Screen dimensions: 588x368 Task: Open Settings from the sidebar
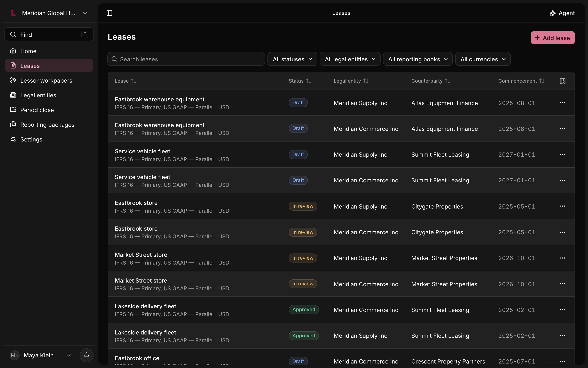tap(49, 139)
